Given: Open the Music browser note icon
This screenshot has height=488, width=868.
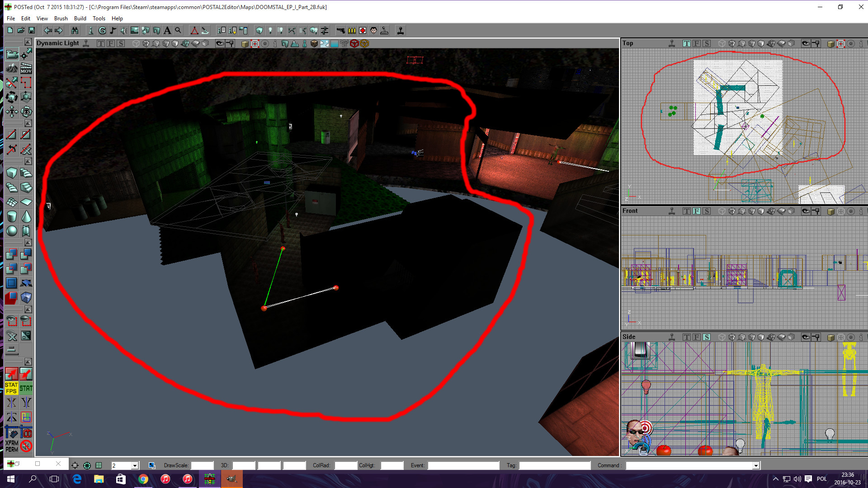Looking at the screenshot, I should click(113, 30).
